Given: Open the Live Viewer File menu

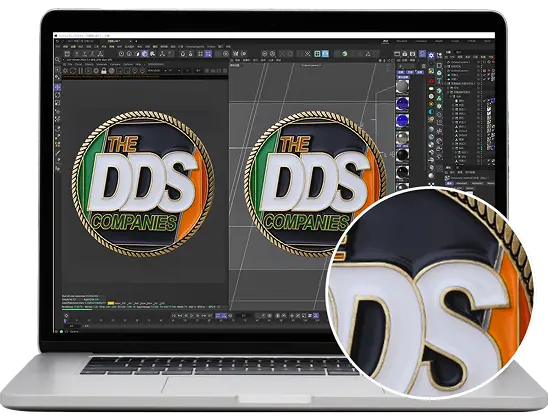Looking at the screenshot, I should [x=70, y=65].
